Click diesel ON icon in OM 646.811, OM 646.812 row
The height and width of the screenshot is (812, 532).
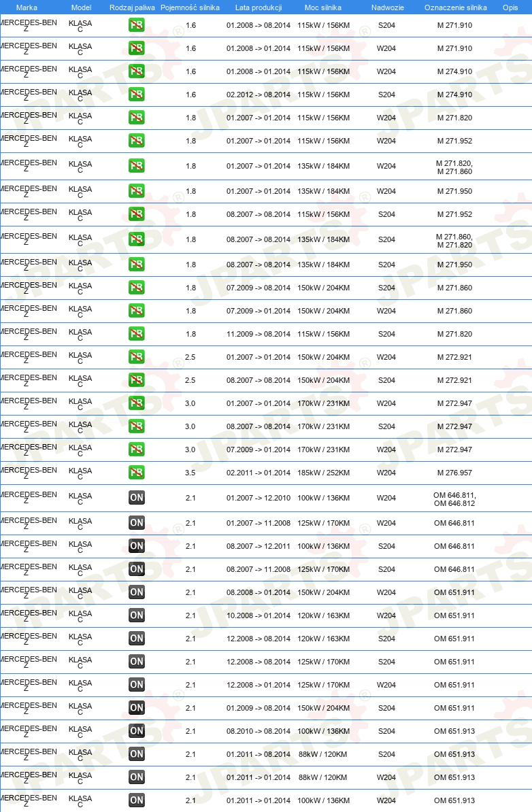(x=136, y=498)
